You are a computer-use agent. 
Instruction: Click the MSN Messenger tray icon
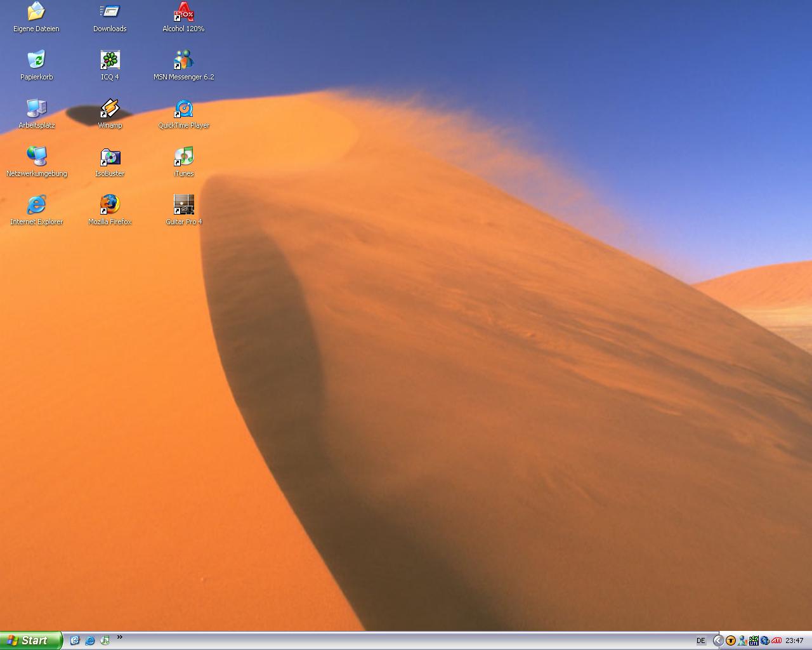[742, 640]
